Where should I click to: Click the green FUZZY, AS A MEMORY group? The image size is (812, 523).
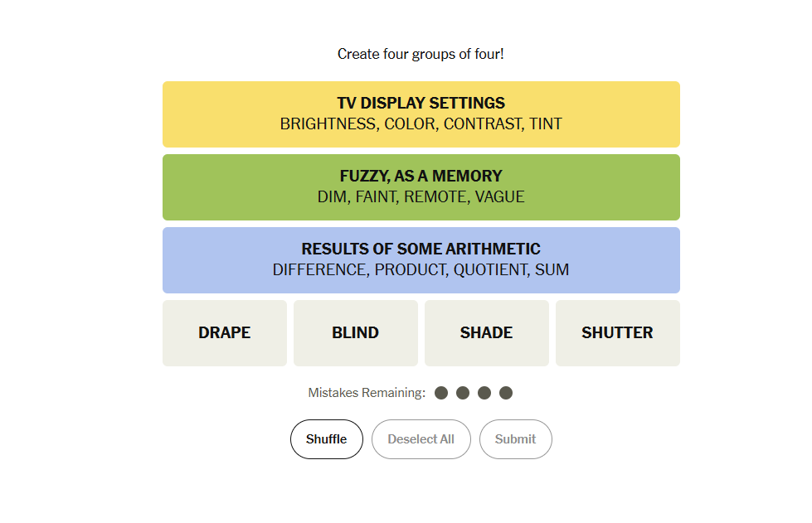421,187
